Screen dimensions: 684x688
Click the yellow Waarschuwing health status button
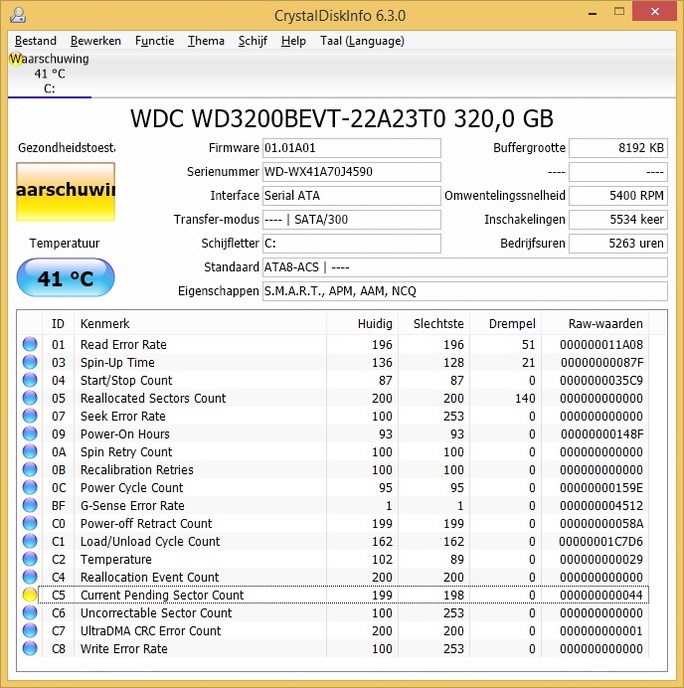tap(66, 191)
